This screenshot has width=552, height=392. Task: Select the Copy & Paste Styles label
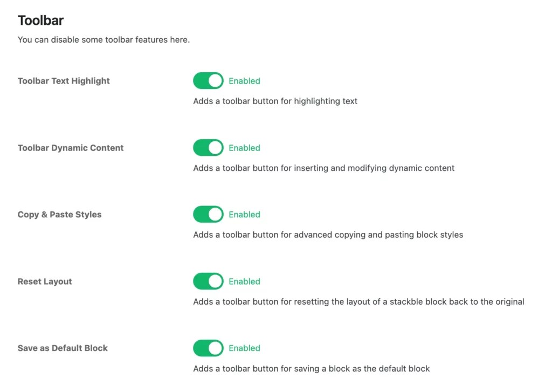pyautogui.click(x=59, y=215)
